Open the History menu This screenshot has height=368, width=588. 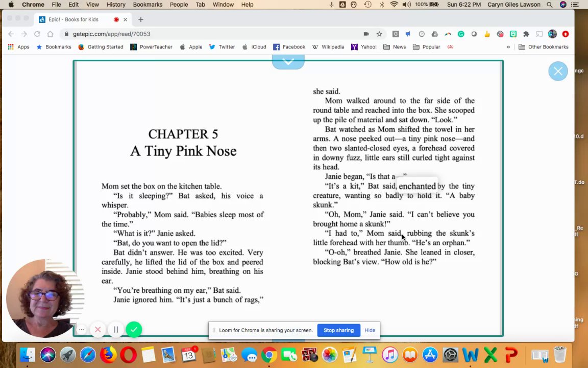[116, 5]
